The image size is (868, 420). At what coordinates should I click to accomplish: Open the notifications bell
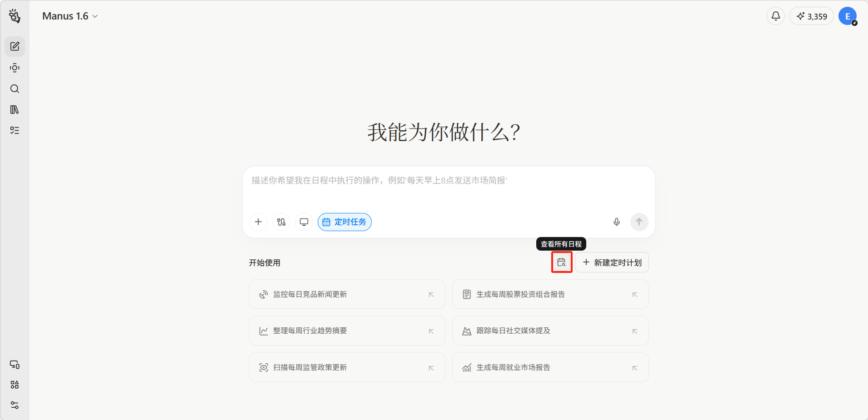(x=776, y=16)
